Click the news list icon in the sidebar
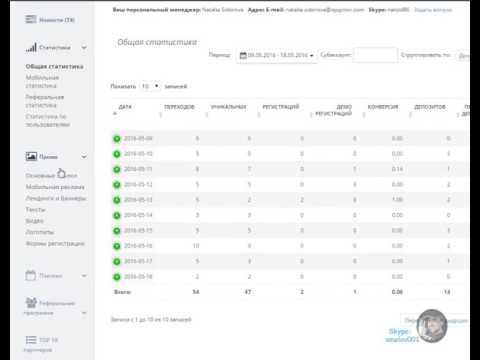Screen dimensions: 480x360 tap(31, 19)
